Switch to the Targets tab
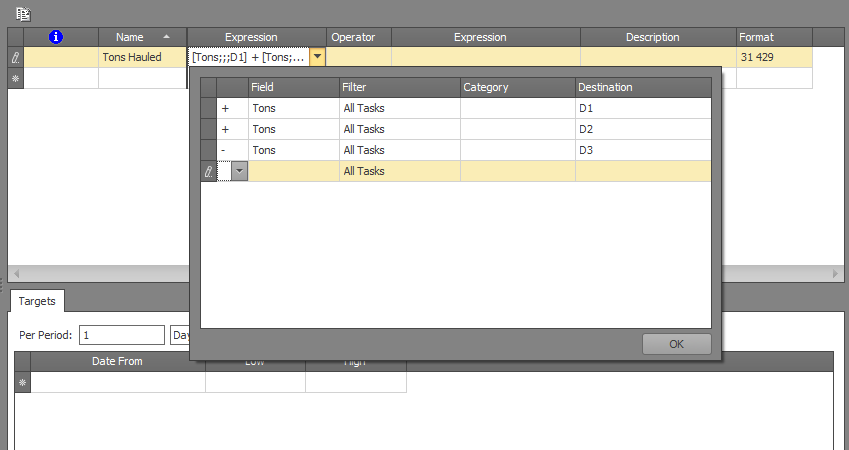The height and width of the screenshot is (450, 849). pyautogui.click(x=38, y=300)
